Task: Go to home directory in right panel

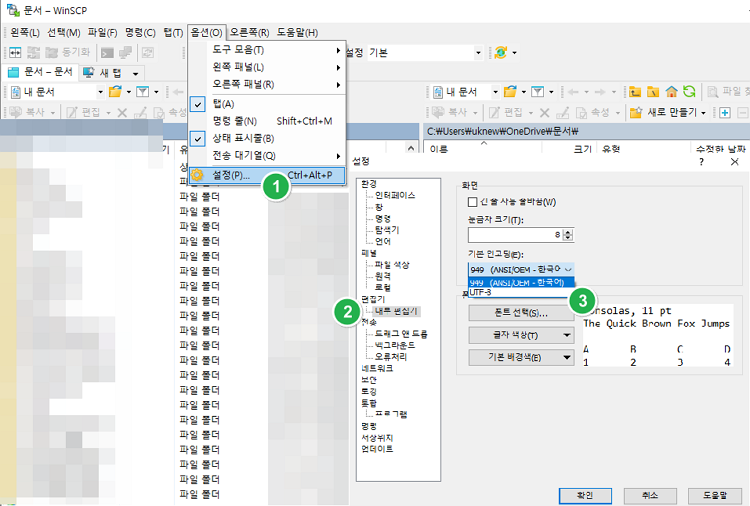Action: 672,91
